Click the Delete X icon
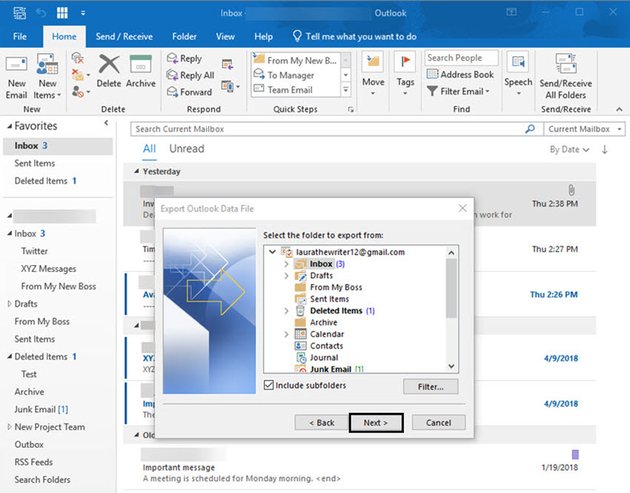Image resolution: width=630 pixels, height=493 pixels. click(x=109, y=64)
